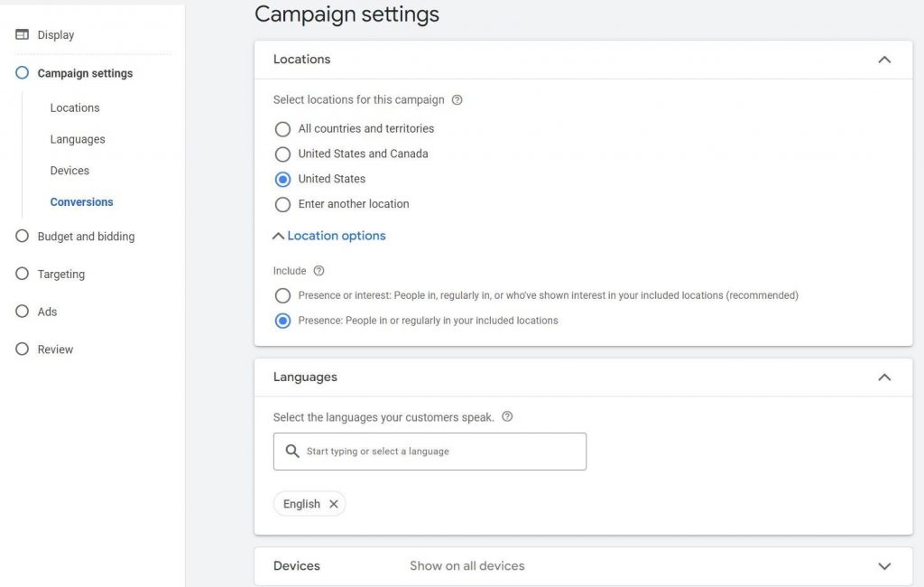
Task: Choose Presence or interest radio option
Action: tap(283, 295)
